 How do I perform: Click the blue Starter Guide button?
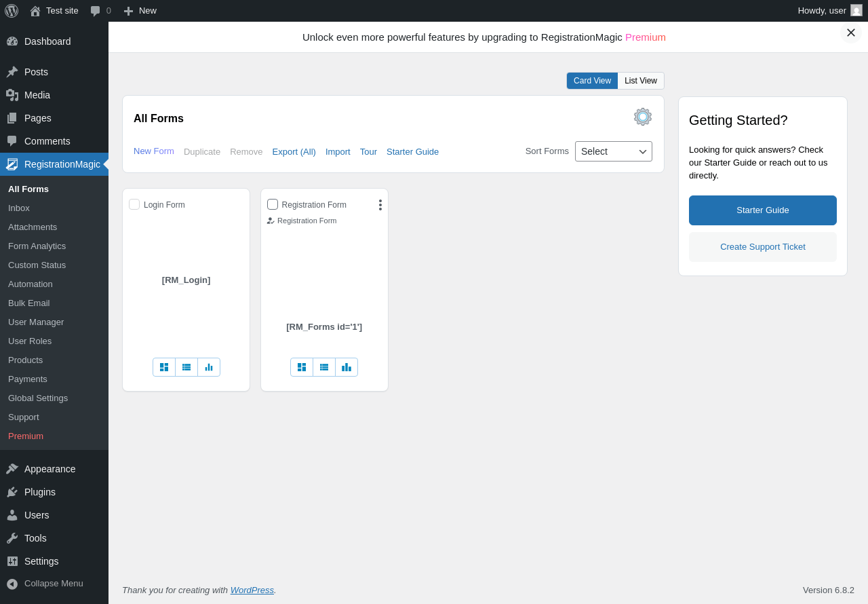(763, 210)
